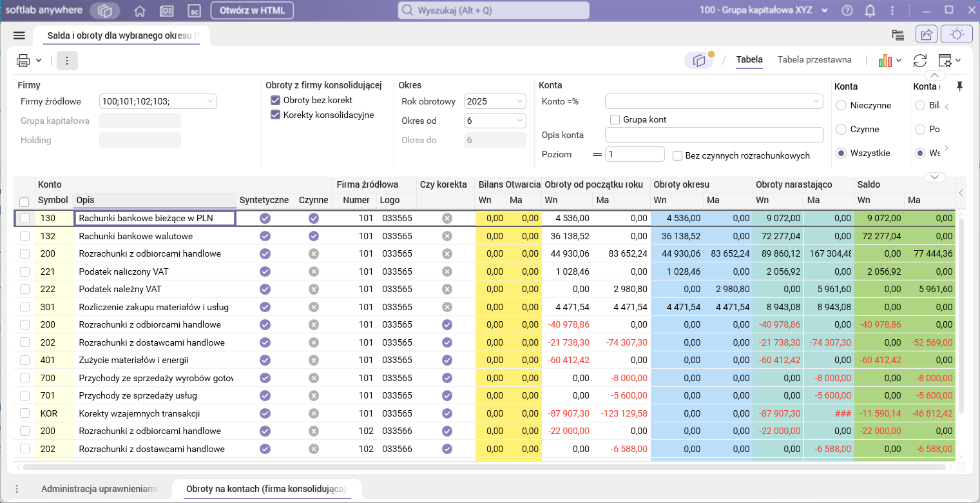
Task: Open the hamburger main menu
Action: (19, 35)
